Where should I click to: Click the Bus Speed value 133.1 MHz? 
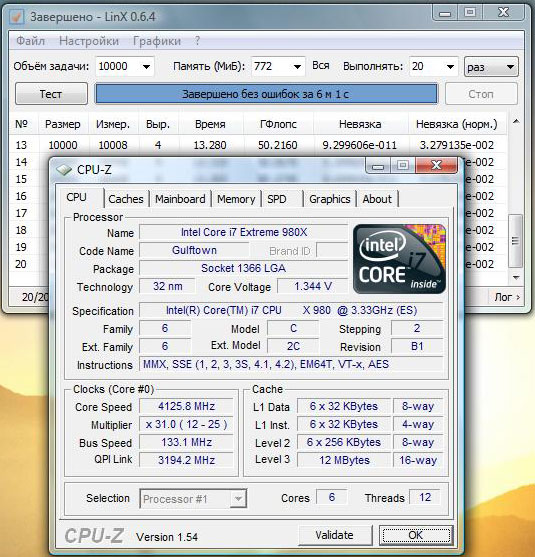coord(186,442)
